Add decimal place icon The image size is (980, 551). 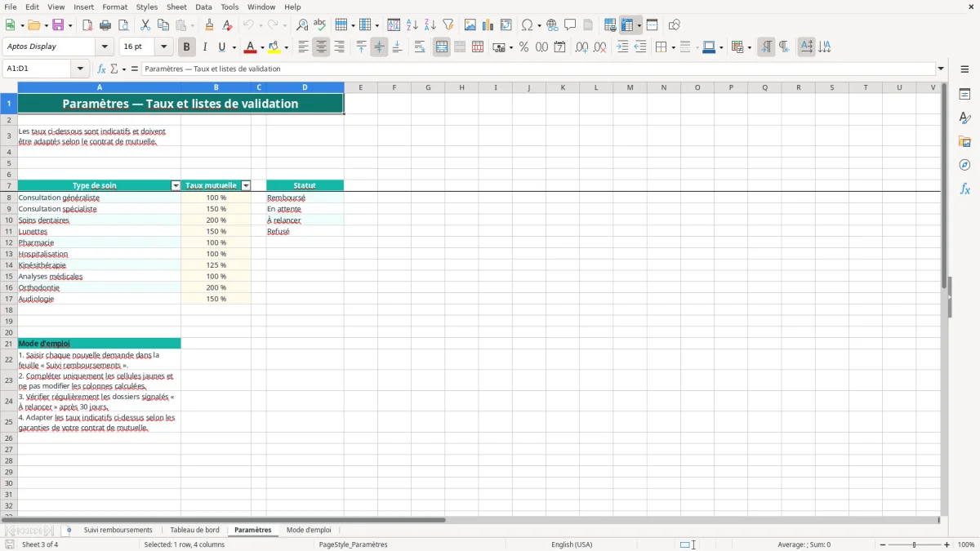pos(581,47)
